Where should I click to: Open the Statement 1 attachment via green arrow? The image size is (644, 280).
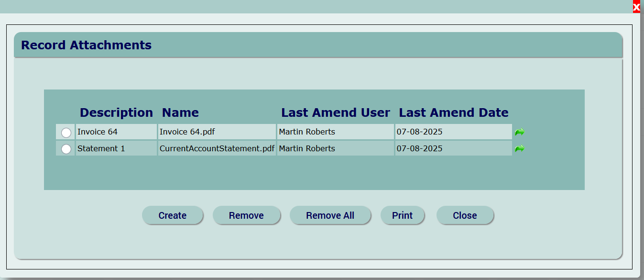click(519, 149)
